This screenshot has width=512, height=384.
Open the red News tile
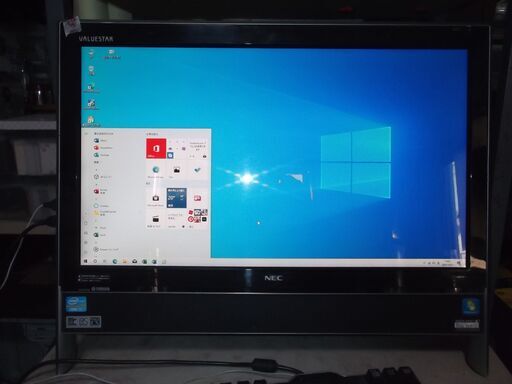[x=197, y=198]
